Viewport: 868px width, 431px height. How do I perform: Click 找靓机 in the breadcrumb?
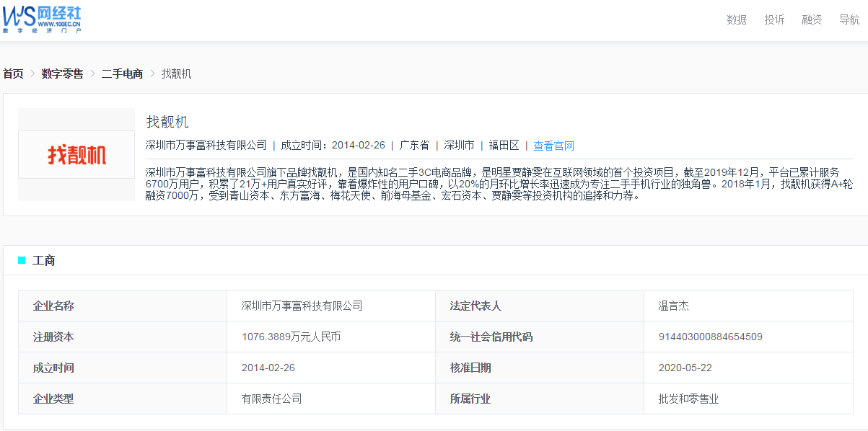pyautogui.click(x=176, y=74)
